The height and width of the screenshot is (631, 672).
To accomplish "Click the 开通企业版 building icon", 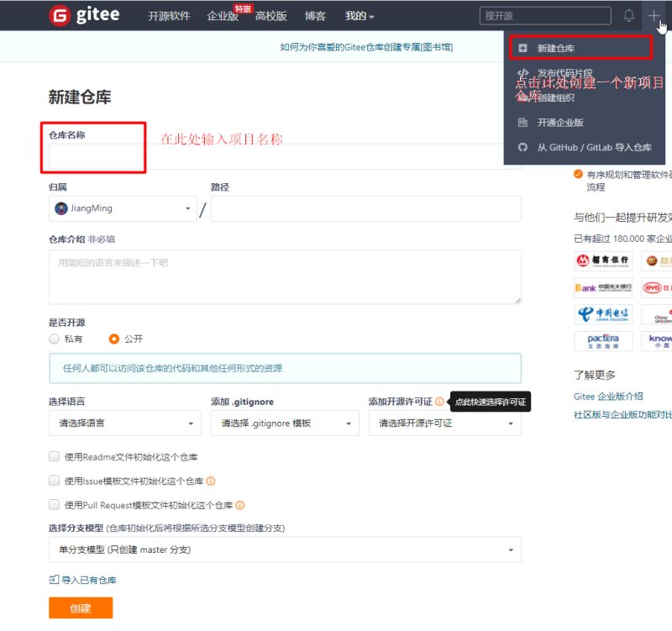I will (x=522, y=123).
